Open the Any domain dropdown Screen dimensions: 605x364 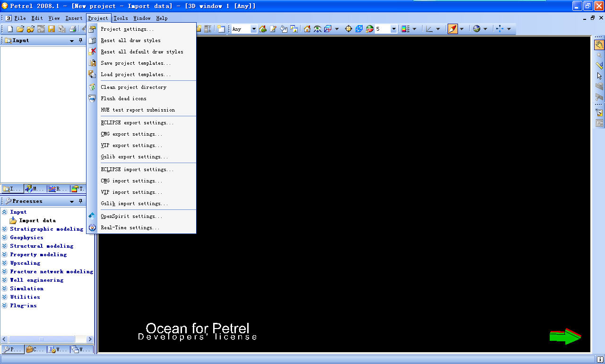click(x=253, y=29)
